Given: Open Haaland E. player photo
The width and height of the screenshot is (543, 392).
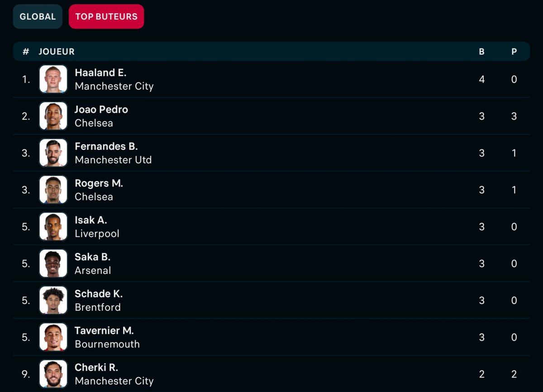Looking at the screenshot, I should click(x=53, y=79).
